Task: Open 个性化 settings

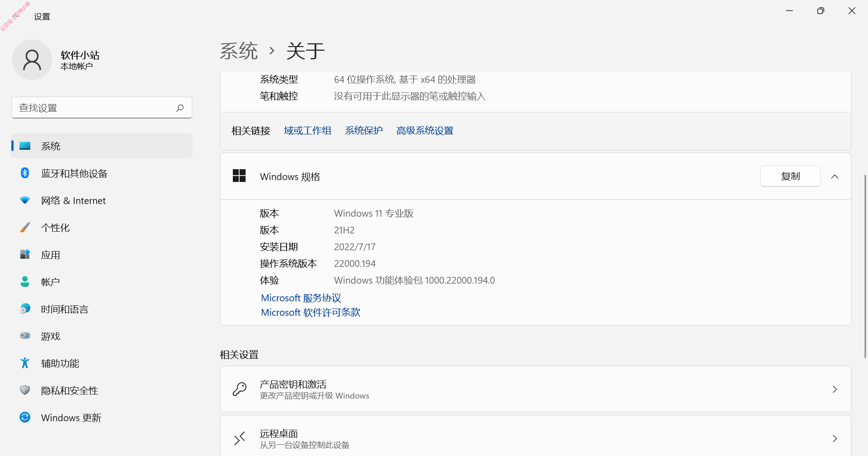Action: click(102, 228)
